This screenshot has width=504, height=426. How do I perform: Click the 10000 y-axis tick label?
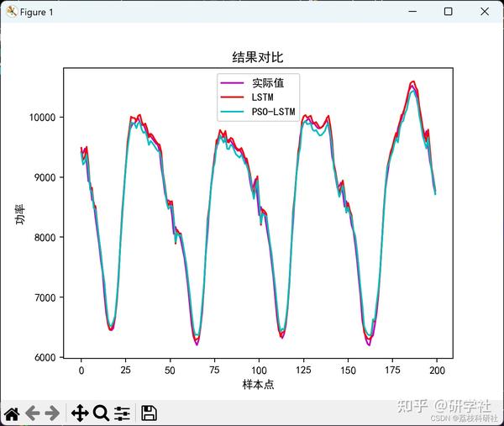click(x=43, y=118)
